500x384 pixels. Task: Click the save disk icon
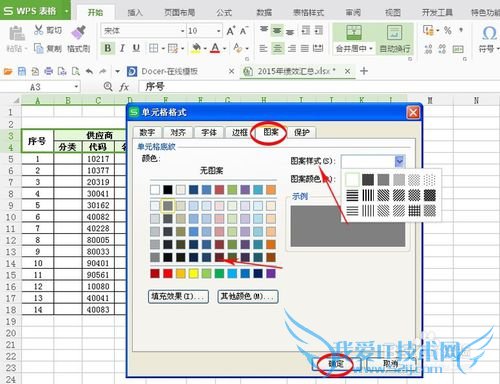click(x=22, y=71)
